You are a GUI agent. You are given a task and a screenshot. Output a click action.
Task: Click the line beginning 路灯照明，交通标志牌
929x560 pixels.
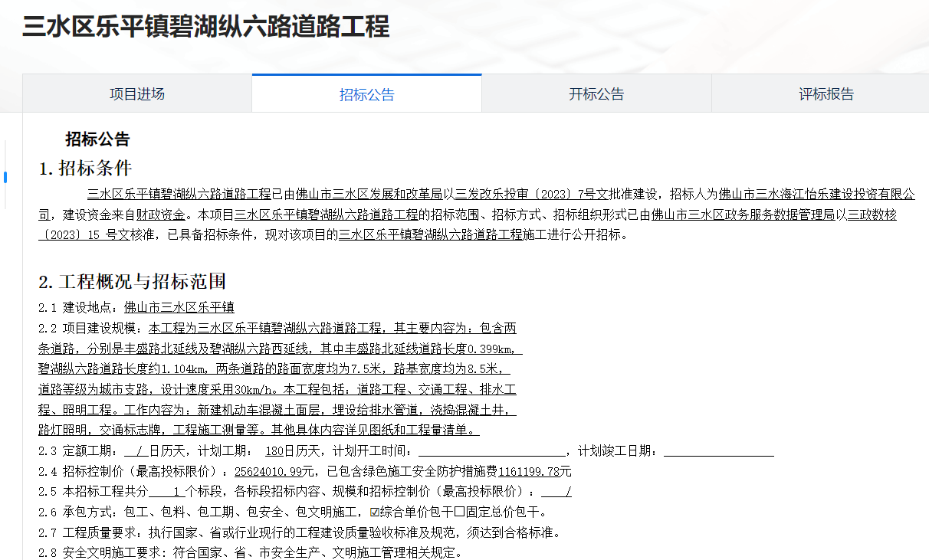click(259, 430)
